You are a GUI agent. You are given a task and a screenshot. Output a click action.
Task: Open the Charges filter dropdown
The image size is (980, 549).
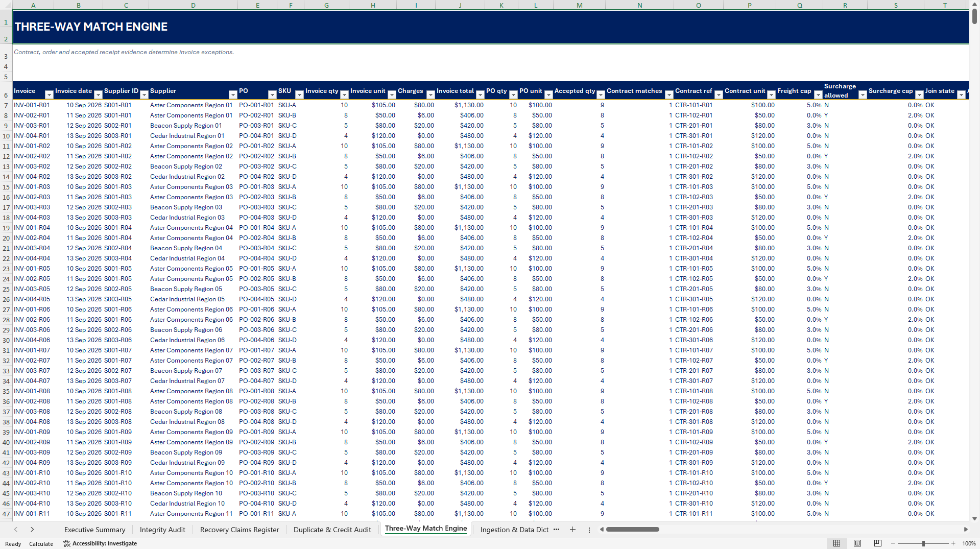pyautogui.click(x=431, y=95)
